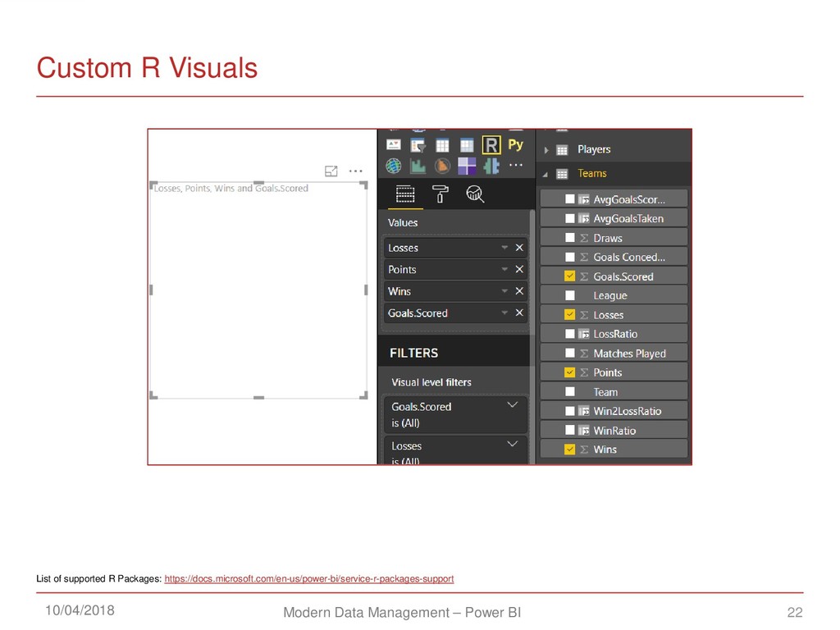Viewport: 840px width, 630px height.
Task: Select the KPI visual icon
Action: pyautogui.click(x=394, y=144)
